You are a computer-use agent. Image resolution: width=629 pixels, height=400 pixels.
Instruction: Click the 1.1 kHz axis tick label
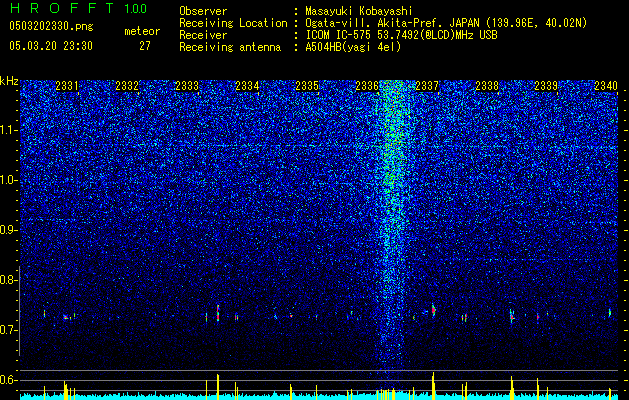9,130
